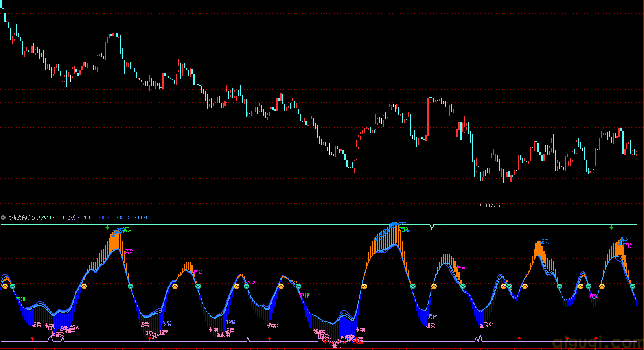
Task: Click the double-spike on the purple 地线 line
Action: tap(478, 338)
